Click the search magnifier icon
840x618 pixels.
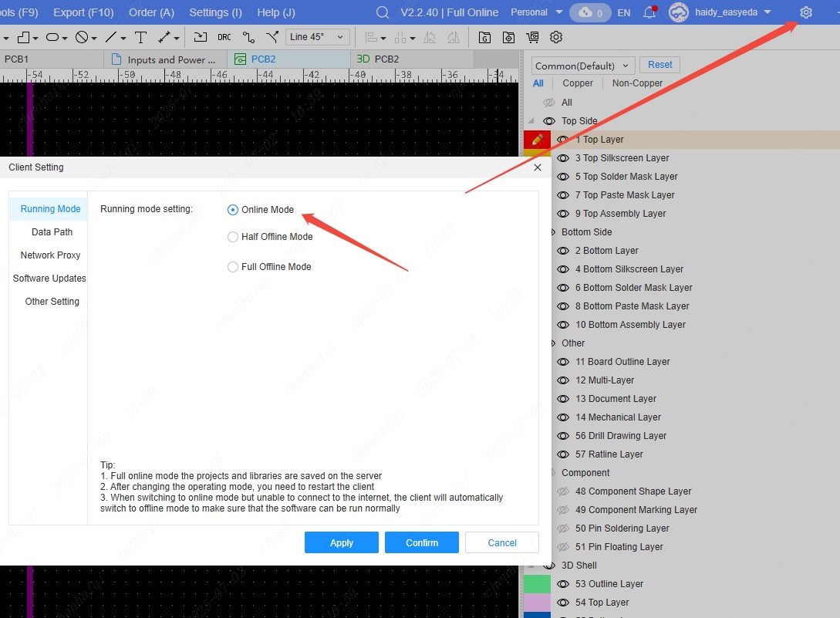[383, 12]
